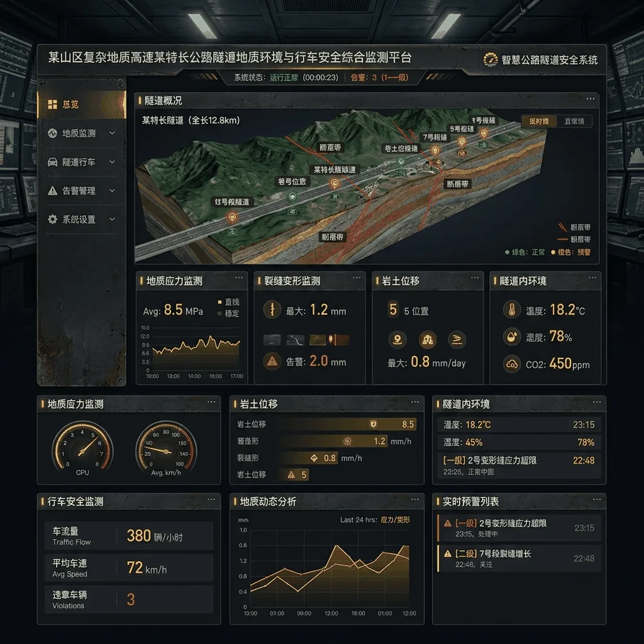Screen dimensions: 644x644
Task: Select 系统设置 menu item
Action: [x=82, y=219]
